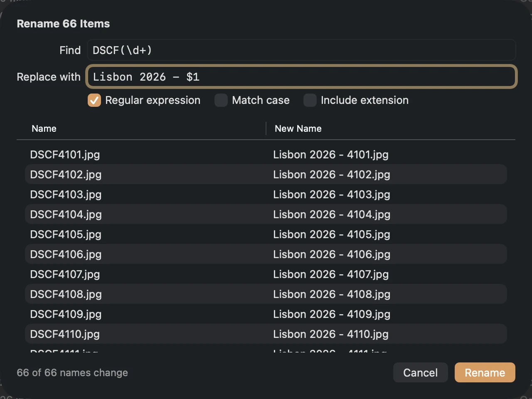Select the DSCF4110.jpg row
This screenshot has width=532, height=399.
pos(266,334)
